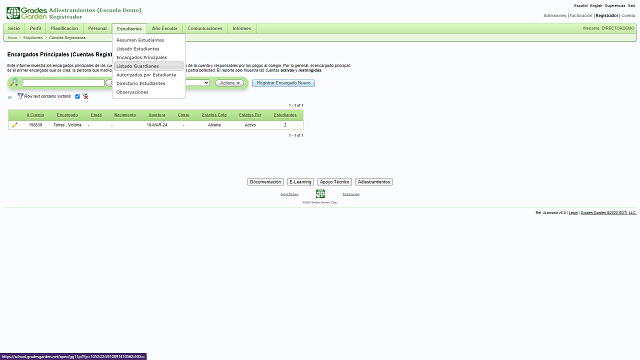Switch to Facturación module
Screen dimensions: 640x360
click(x=581, y=16)
